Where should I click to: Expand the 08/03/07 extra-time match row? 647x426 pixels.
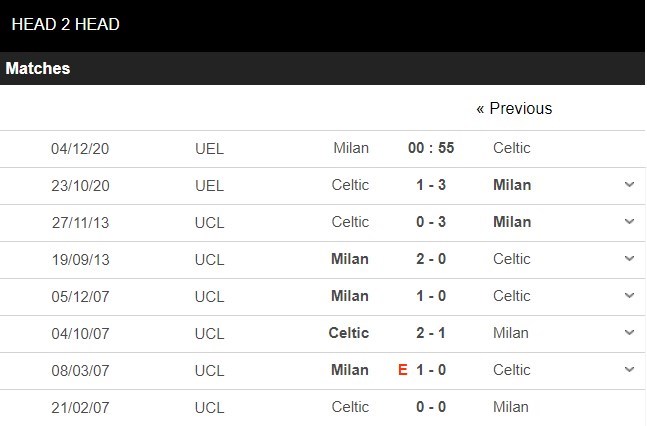coord(629,370)
